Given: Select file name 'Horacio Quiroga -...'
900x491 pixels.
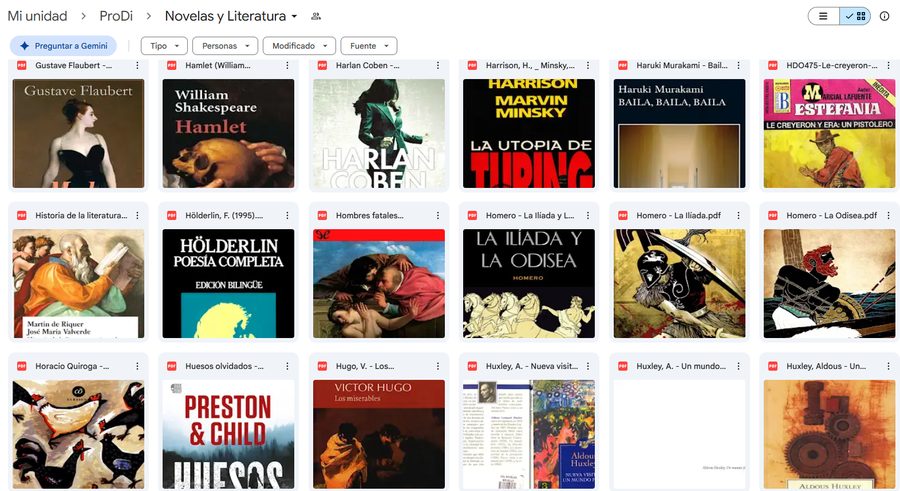Looking at the screenshot, I should [x=72, y=366].
